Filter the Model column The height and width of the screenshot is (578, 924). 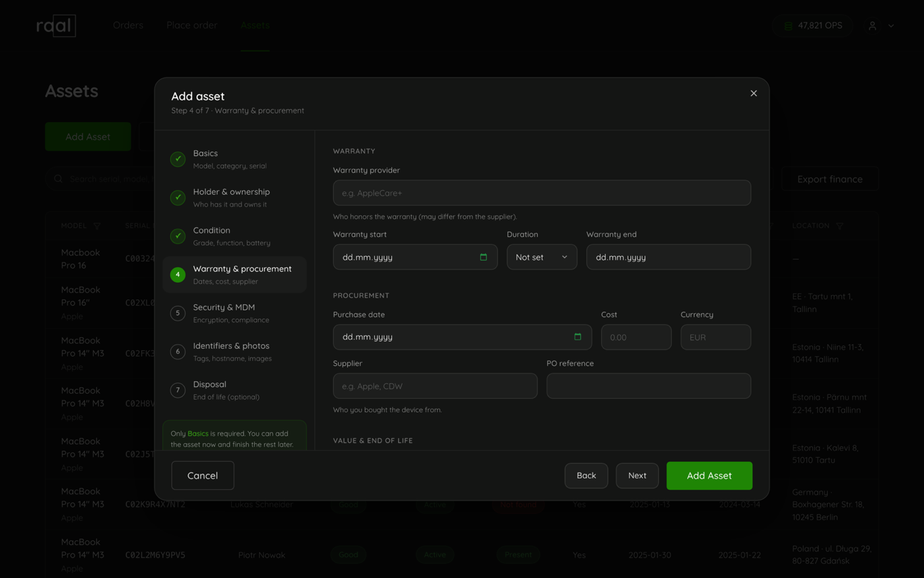coord(97,226)
